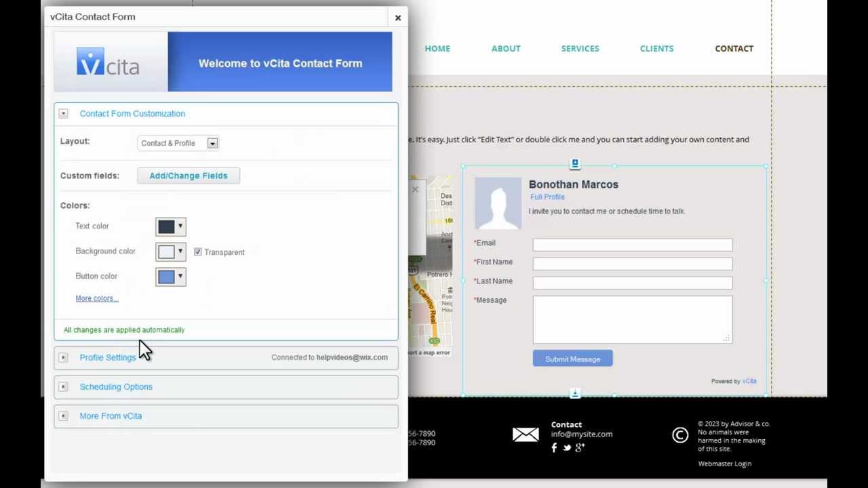
Task: Toggle the Transparent background checkbox
Action: (198, 251)
